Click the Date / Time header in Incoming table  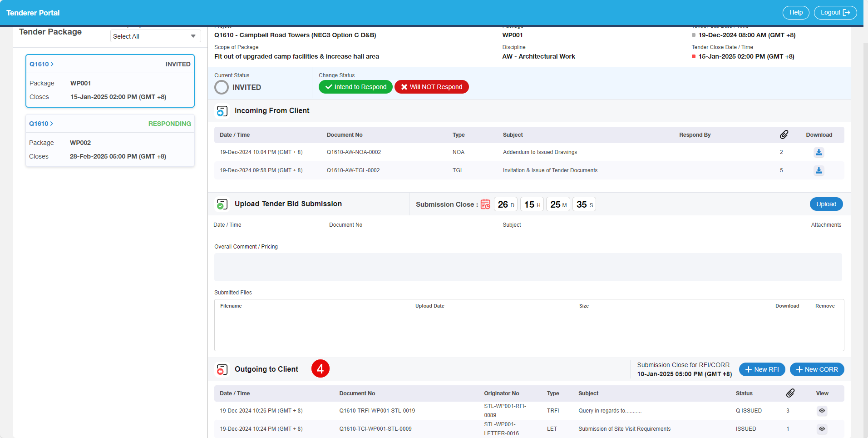[x=235, y=135]
